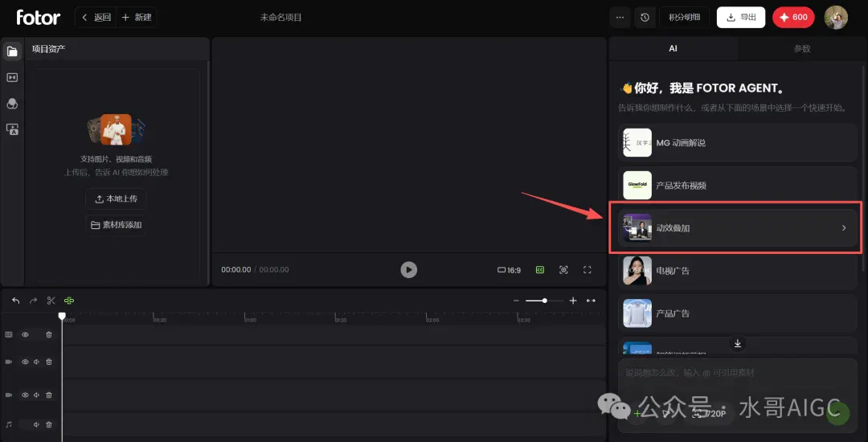
Task: Click the 未命名项目 project title
Action: tap(281, 17)
